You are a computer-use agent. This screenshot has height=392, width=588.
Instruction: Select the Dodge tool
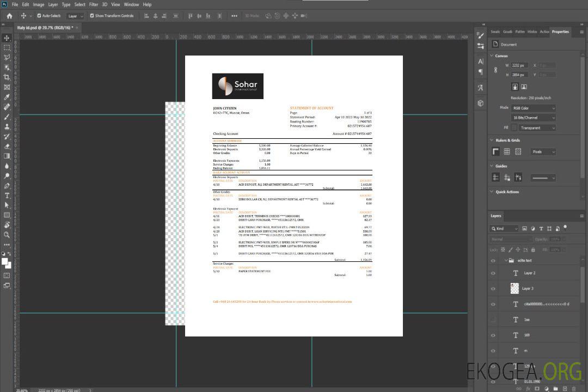click(7, 176)
